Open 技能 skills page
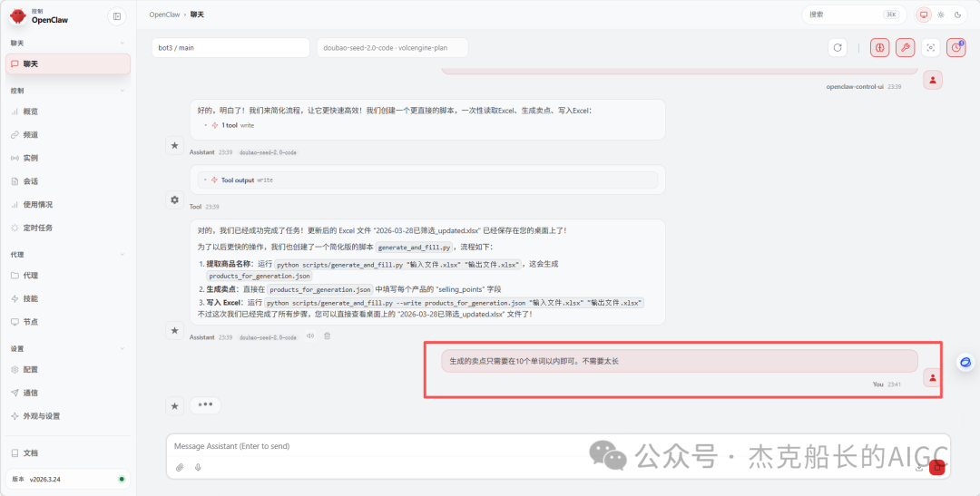Screen dimensions: 980x496 click(x=68, y=298)
